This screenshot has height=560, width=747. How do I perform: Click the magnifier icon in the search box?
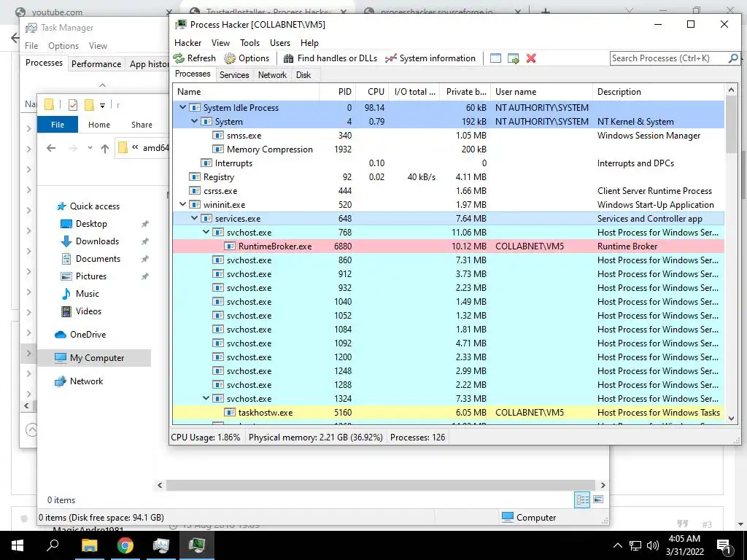click(733, 58)
